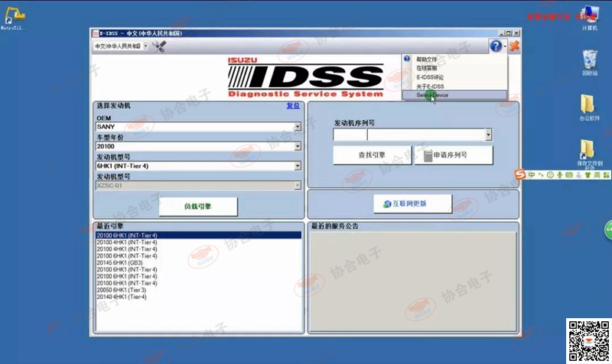The width and height of the screenshot is (612, 364).
Task: Click the 帮助文件 help menu entry
Action: coord(427,60)
